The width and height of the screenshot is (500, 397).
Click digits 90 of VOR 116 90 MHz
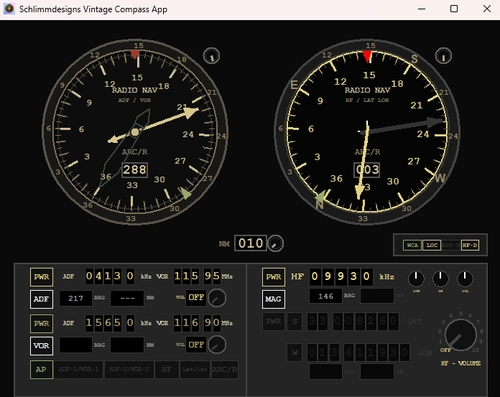(x=212, y=323)
